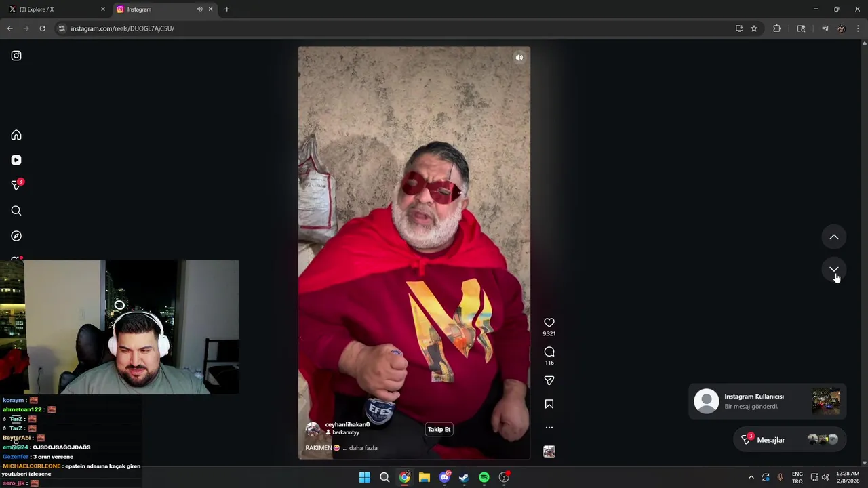Open the Instagram Kullanıcısı message notification
The height and width of the screenshot is (488, 868).
tap(768, 401)
